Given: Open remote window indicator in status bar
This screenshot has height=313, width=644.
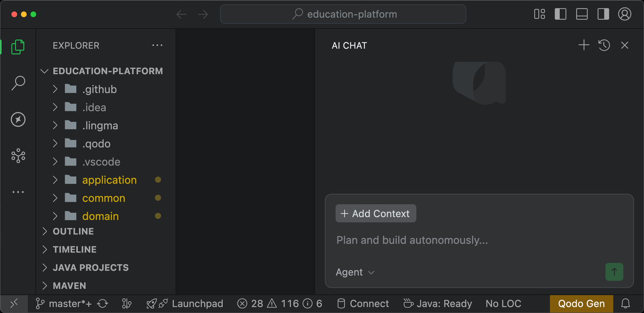Looking at the screenshot, I should [x=14, y=304].
